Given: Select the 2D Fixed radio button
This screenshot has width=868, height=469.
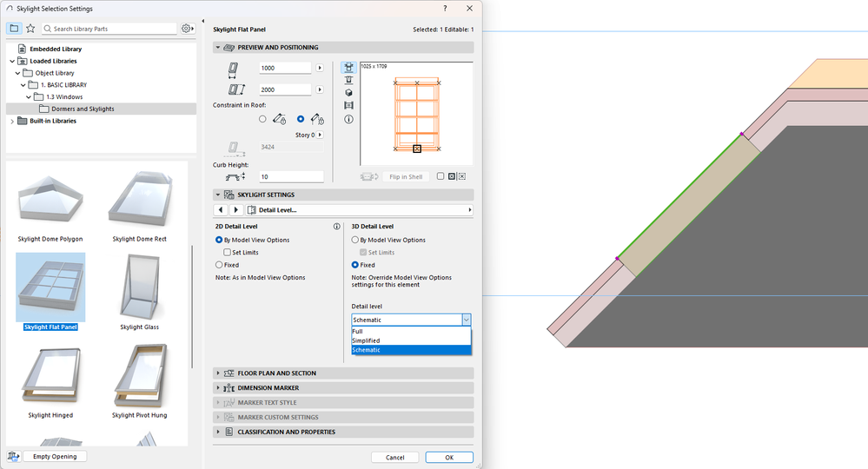Looking at the screenshot, I should (219, 265).
